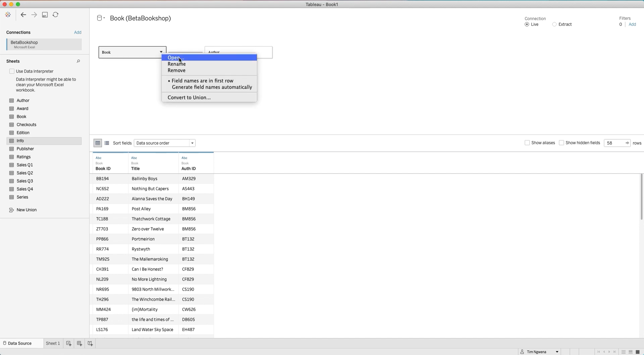This screenshot has height=355, width=644.
Task: Click Add next to Connections
Action: tap(77, 32)
